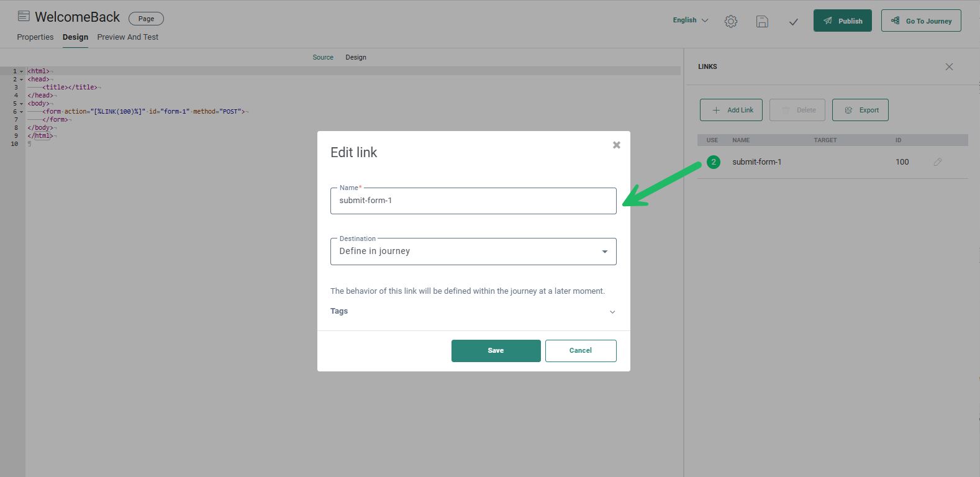Open the Preview And Test tab
Image resolution: width=980 pixels, height=477 pixels.
[x=127, y=37]
